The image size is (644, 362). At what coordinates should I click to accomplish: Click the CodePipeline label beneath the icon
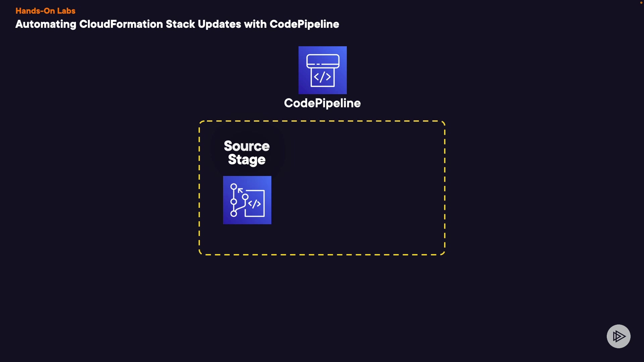[322, 103]
